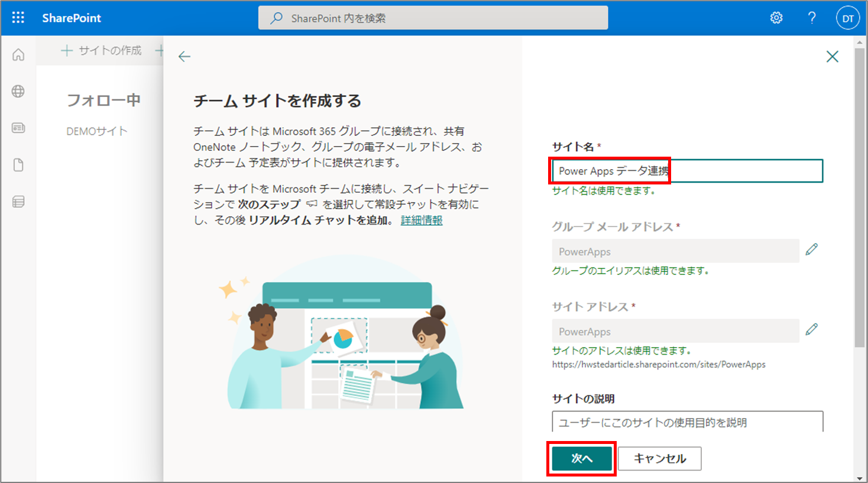
Task: Open the settings gear icon
Action: pos(776,18)
